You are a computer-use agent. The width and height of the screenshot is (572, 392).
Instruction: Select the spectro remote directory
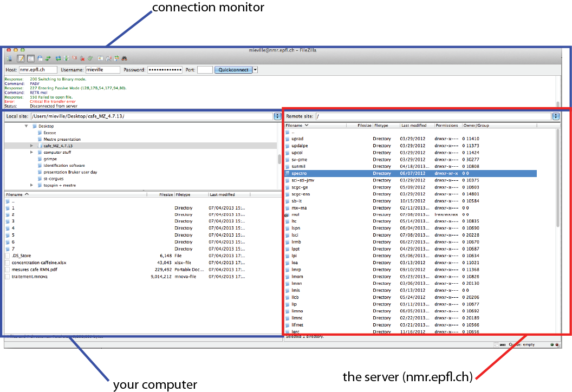(411, 173)
